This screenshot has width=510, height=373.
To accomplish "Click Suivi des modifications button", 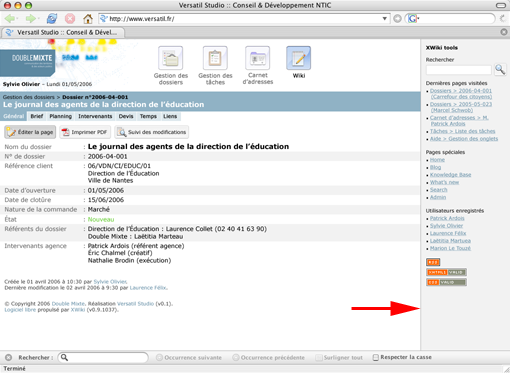I will [x=152, y=132].
